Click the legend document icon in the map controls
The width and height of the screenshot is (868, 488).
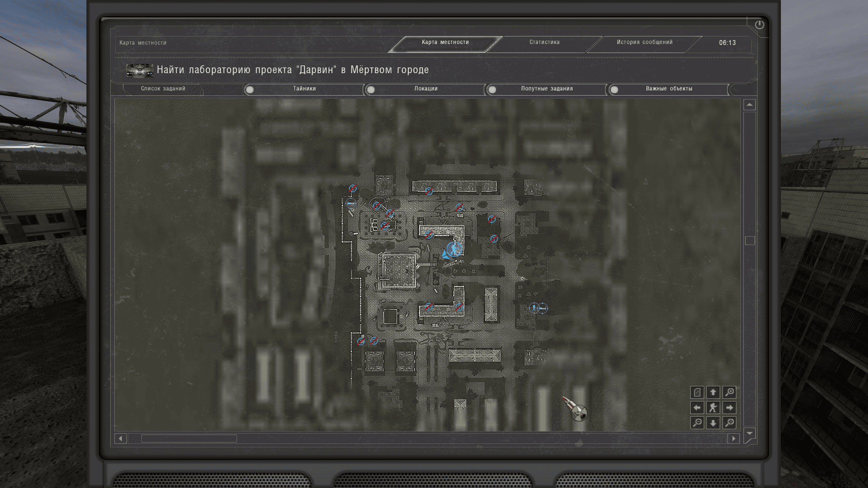click(697, 392)
